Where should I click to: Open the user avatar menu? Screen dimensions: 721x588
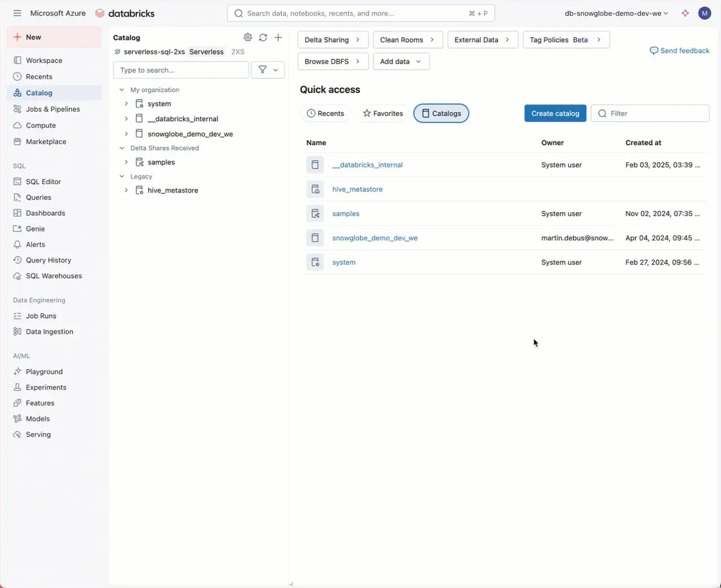705,13
